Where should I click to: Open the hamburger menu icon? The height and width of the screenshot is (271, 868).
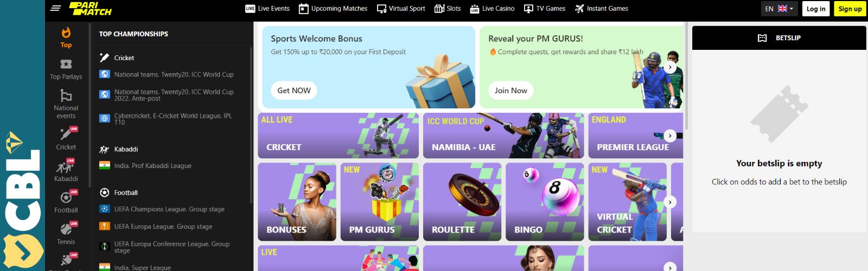click(55, 8)
